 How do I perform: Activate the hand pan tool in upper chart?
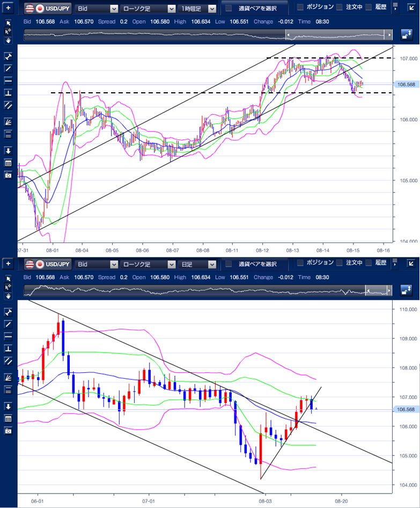(8, 40)
